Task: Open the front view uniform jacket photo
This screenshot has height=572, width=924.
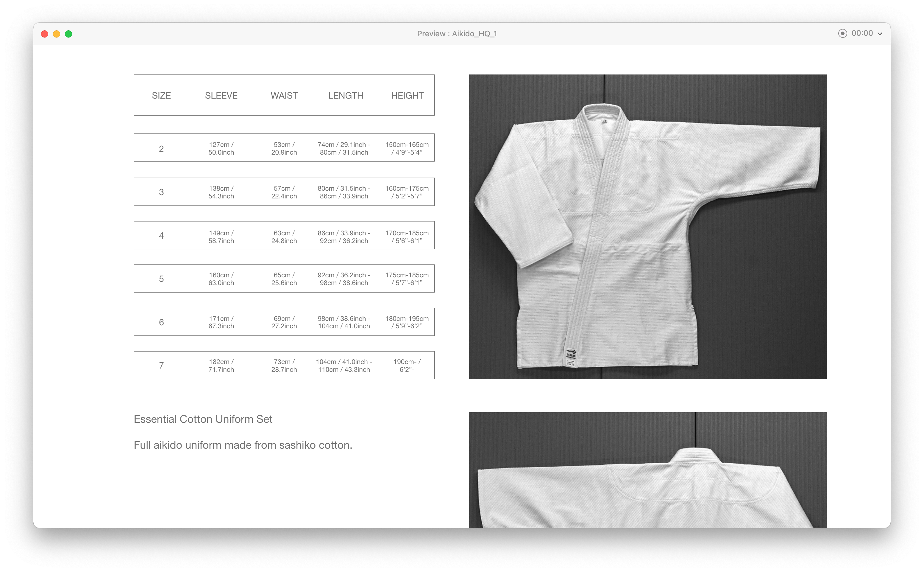Action: point(648,227)
